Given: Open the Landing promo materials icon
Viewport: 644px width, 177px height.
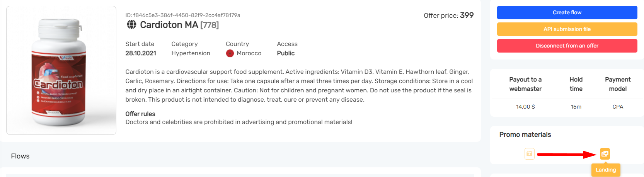Looking at the screenshot, I should point(605,154).
